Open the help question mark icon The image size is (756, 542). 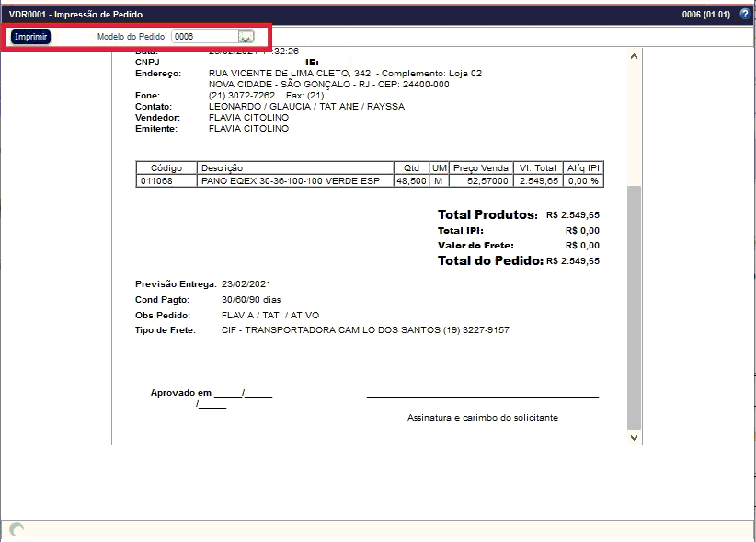tap(745, 15)
